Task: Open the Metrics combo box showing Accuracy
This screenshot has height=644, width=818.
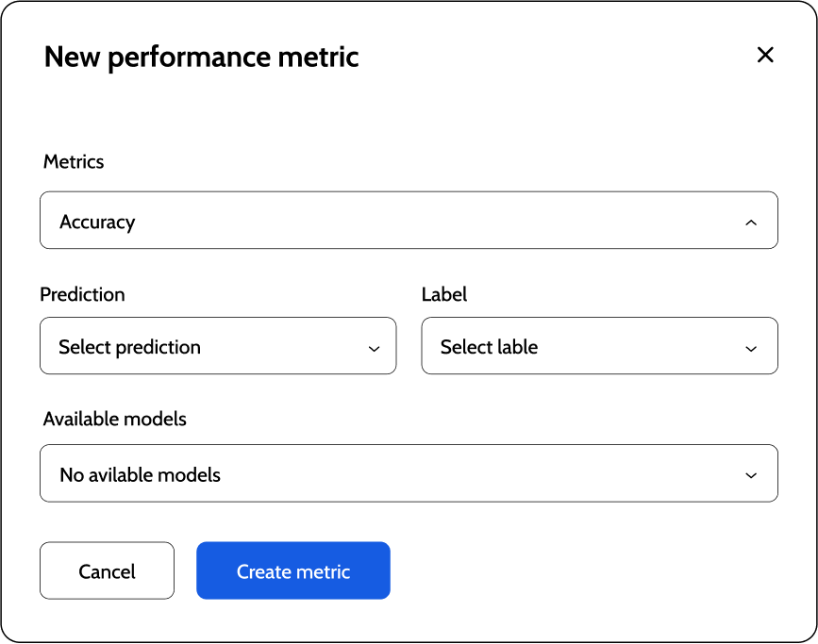Action: (408, 221)
